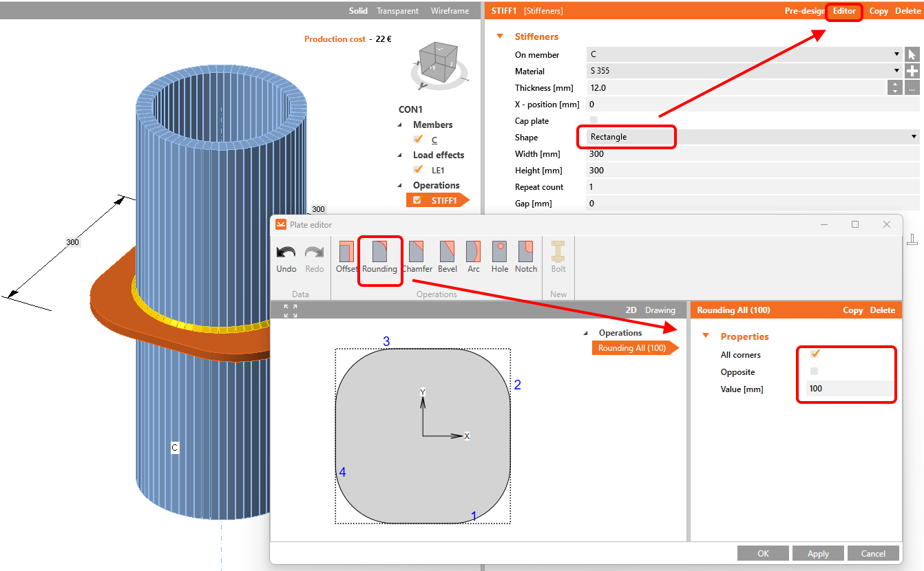Switch to the Drawing tab
Screen dimensions: 924x571
coord(660,310)
